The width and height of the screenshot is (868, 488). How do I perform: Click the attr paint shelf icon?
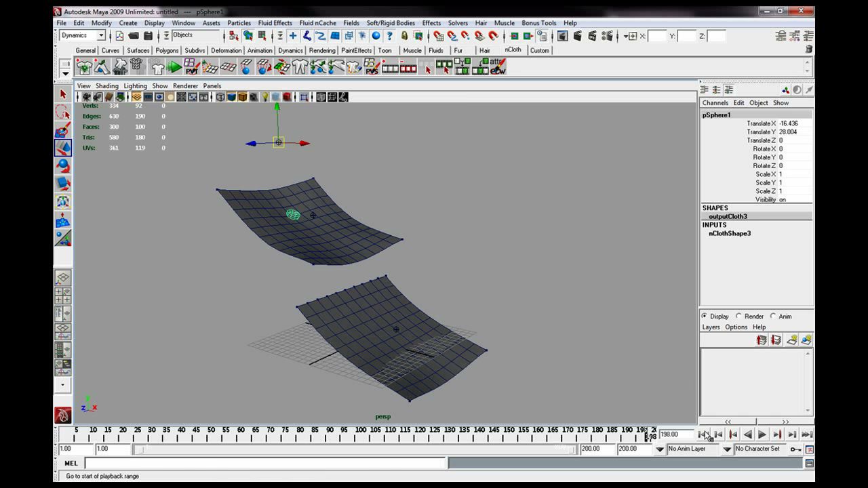pos(498,66)
